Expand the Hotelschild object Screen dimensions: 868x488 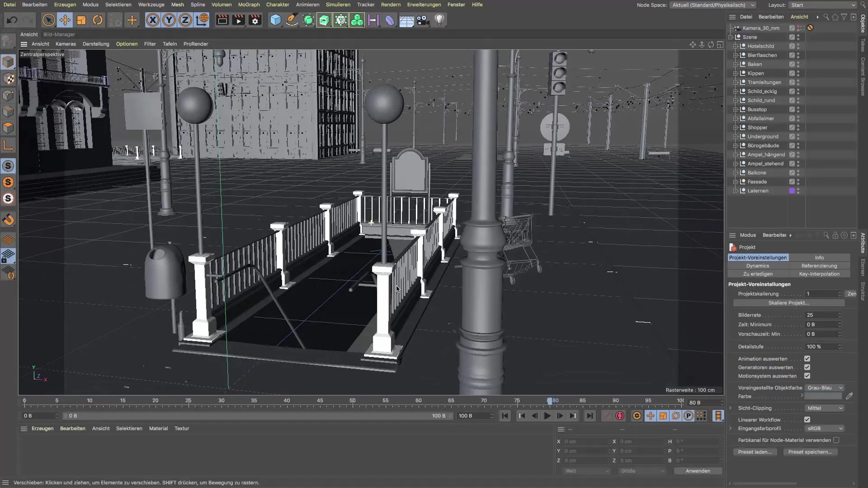(736, 46)
